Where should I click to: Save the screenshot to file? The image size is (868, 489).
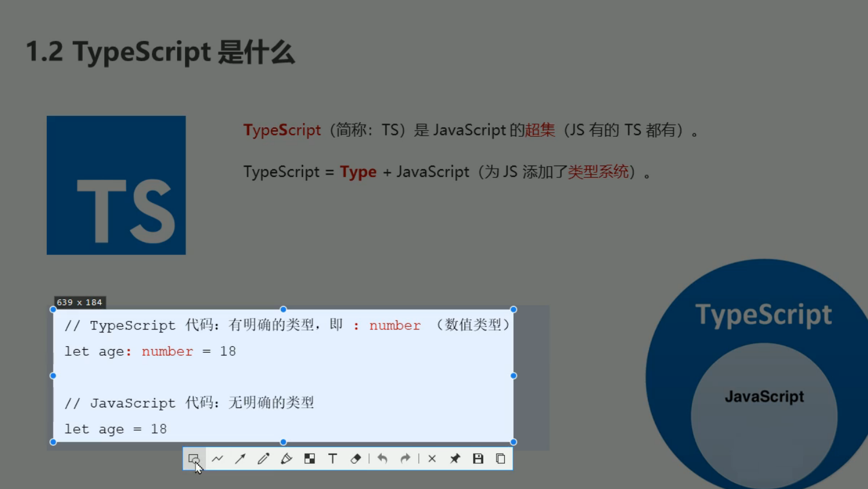click(x=478, y=459)
